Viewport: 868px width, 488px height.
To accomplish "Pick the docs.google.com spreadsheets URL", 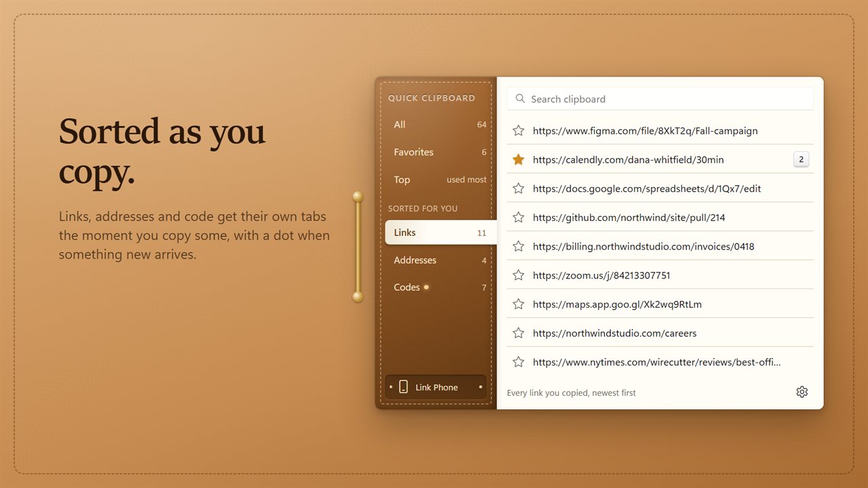I will pyautogui.click(x=647, y=188).
